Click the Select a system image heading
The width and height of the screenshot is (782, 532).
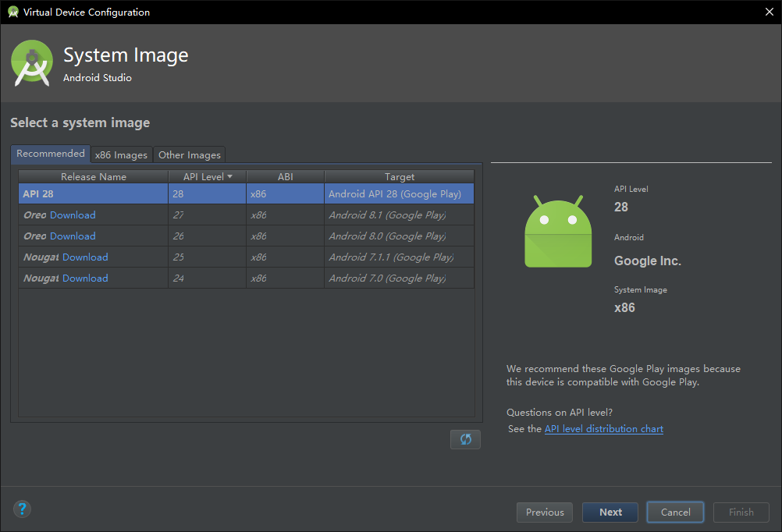pos(80,122)
